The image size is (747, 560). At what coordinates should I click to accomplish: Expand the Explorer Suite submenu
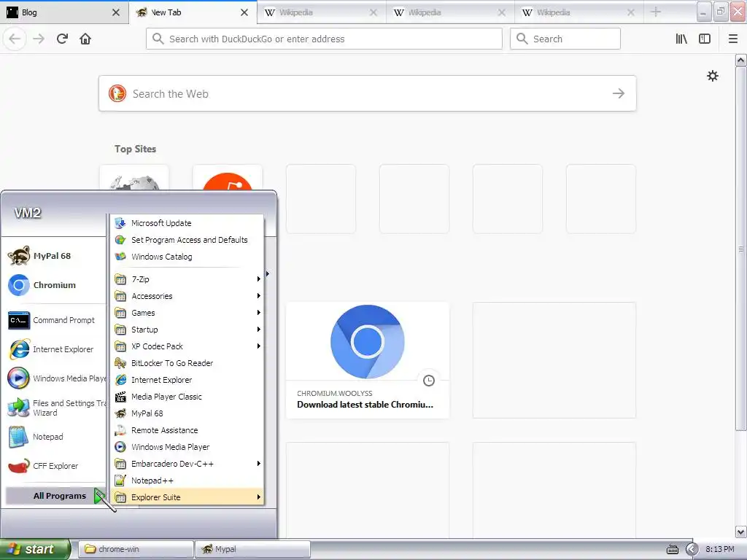tap(187, 497)
